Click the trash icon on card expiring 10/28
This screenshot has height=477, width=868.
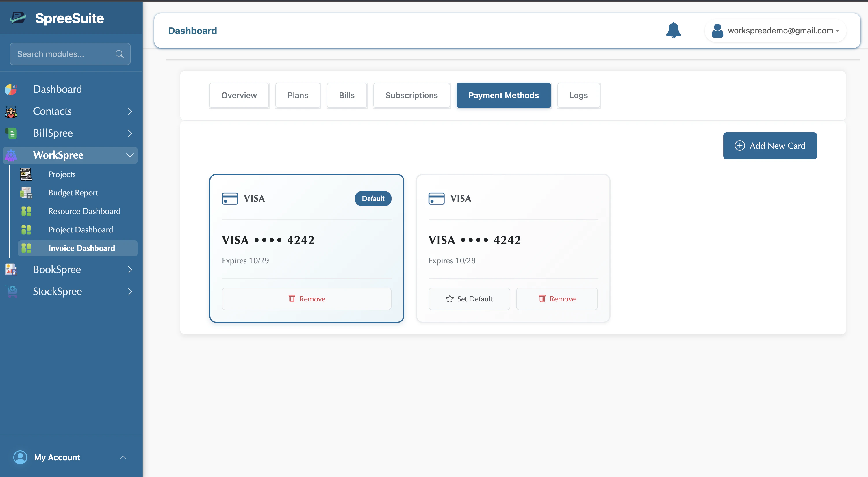coord(542,299)
